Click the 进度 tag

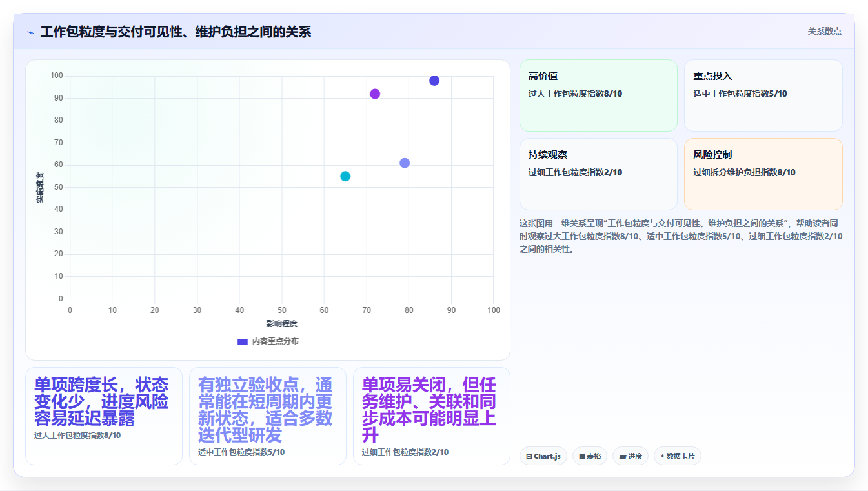click(x=631, y=456)
